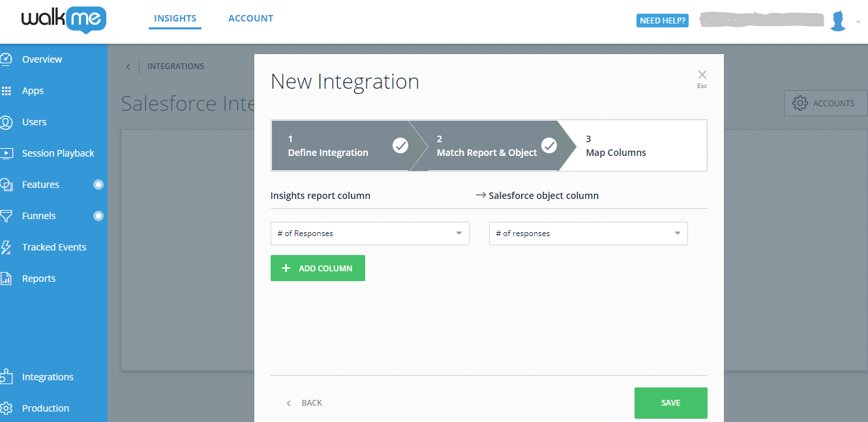
Task: Click the 'Salesforce object column' header
Action: [543, 196]
